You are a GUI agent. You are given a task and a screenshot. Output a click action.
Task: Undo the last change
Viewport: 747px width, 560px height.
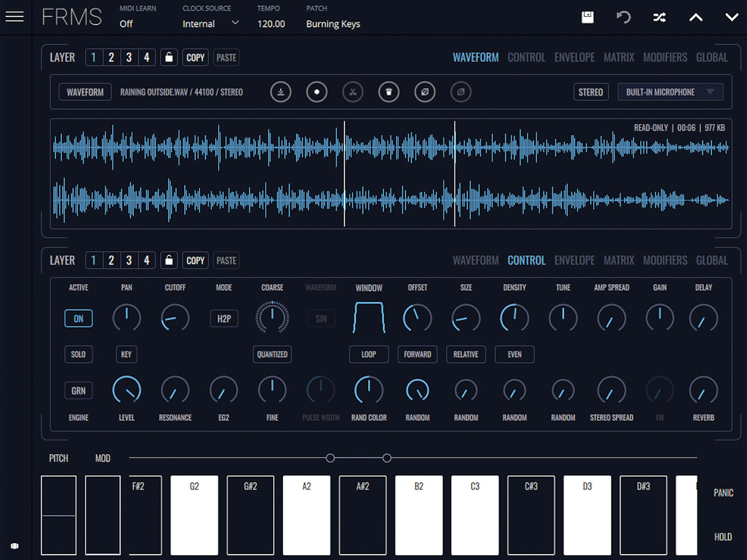click(x=623, y=18)
